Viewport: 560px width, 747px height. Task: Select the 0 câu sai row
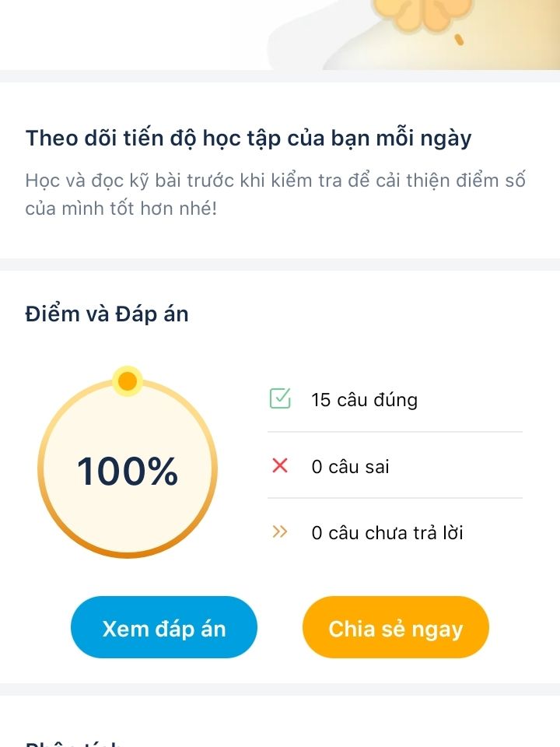(395, 466)
